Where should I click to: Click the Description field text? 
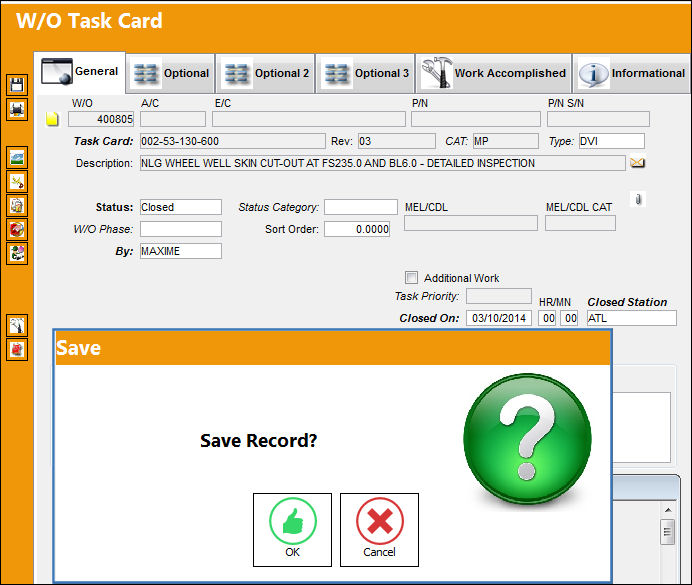pos(383,163)
